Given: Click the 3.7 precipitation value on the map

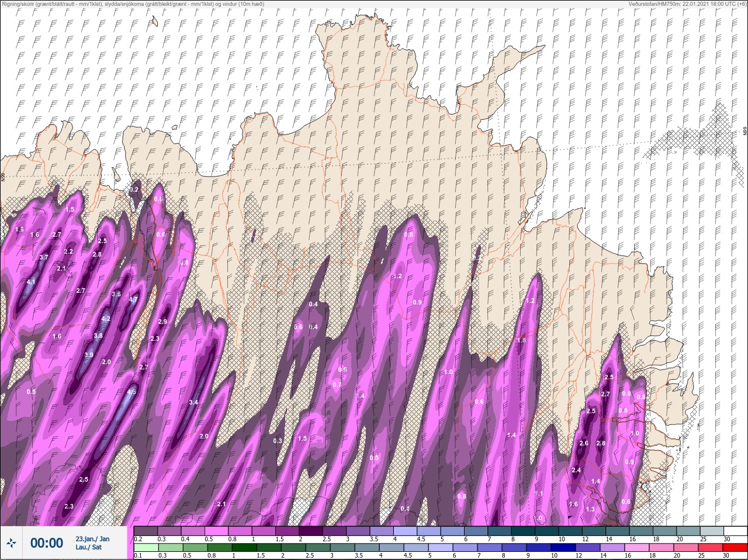Looking at the screenshot, I should click(44, 257).
